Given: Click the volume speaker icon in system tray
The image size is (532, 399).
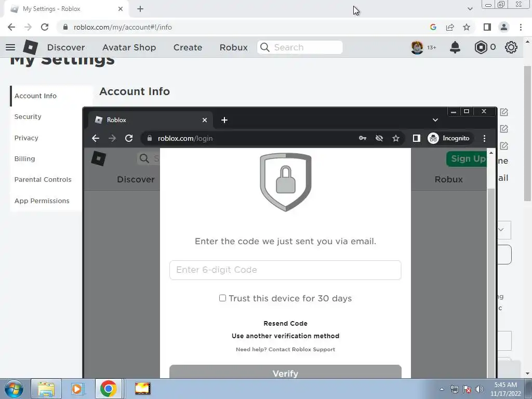Looking at the screenshot, I should click(x=479, y=389).
